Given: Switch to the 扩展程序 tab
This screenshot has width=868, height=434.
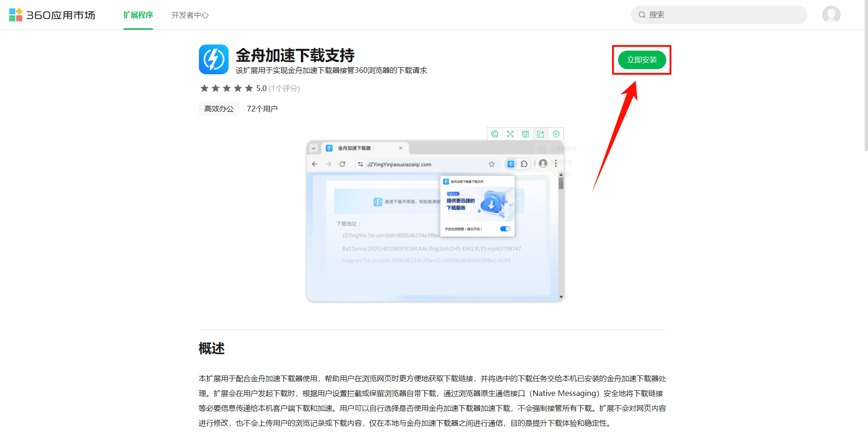Looking at the screenshot, I should 138,15.
